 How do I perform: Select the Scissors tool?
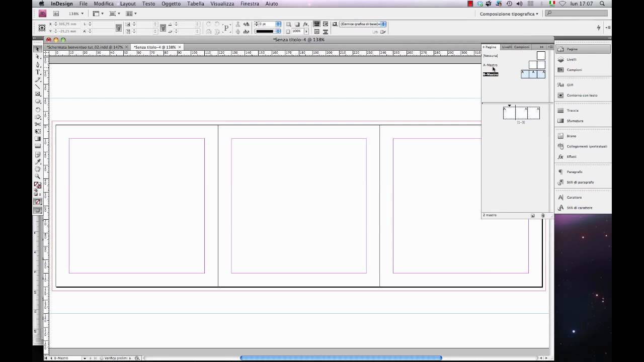click(38, 124)
